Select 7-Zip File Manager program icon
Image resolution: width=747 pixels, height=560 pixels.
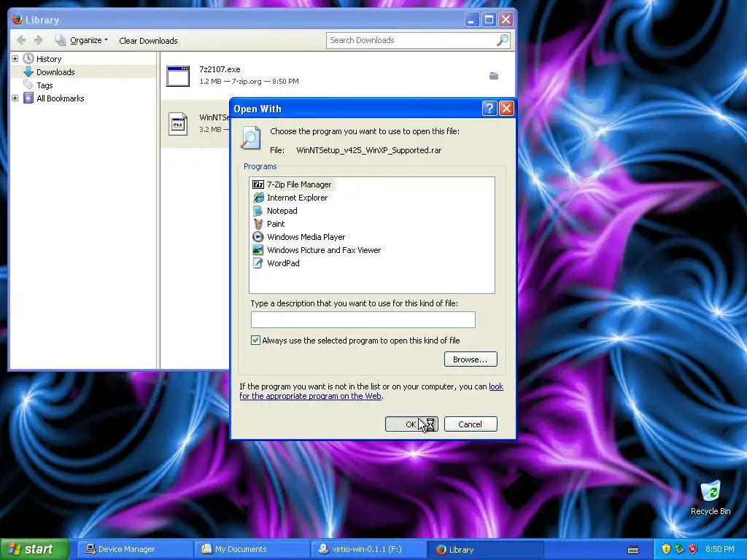coord(258,184)
